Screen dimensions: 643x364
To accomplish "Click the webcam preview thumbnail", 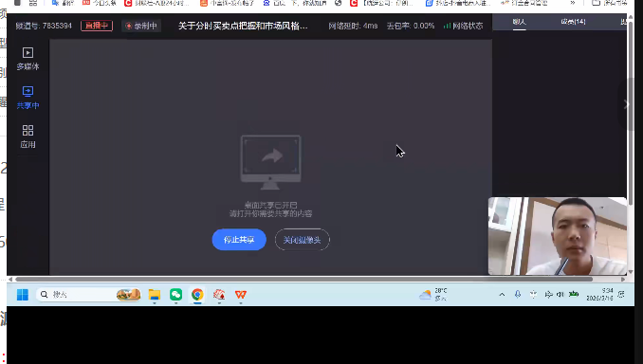I will tap(558, 236).
